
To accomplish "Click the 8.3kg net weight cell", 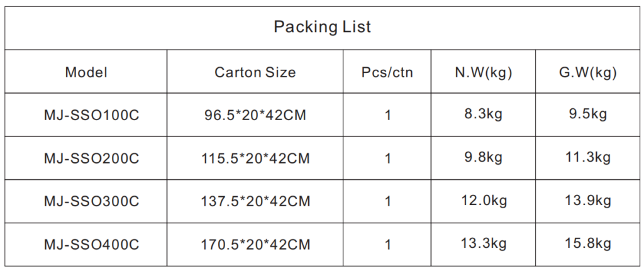I will pos(484,114).
